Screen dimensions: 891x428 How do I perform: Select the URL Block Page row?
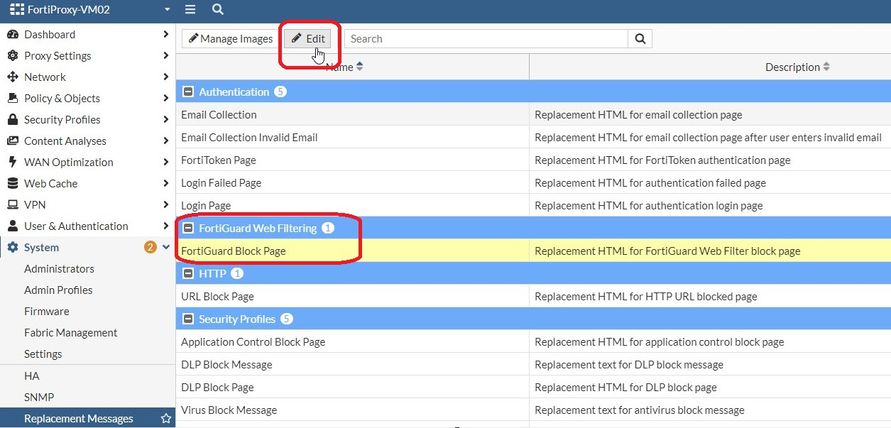(533, 297)
